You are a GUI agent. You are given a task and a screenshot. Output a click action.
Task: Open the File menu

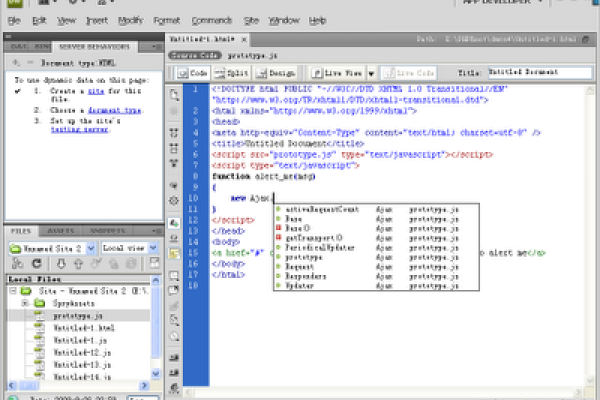point(14,20)
